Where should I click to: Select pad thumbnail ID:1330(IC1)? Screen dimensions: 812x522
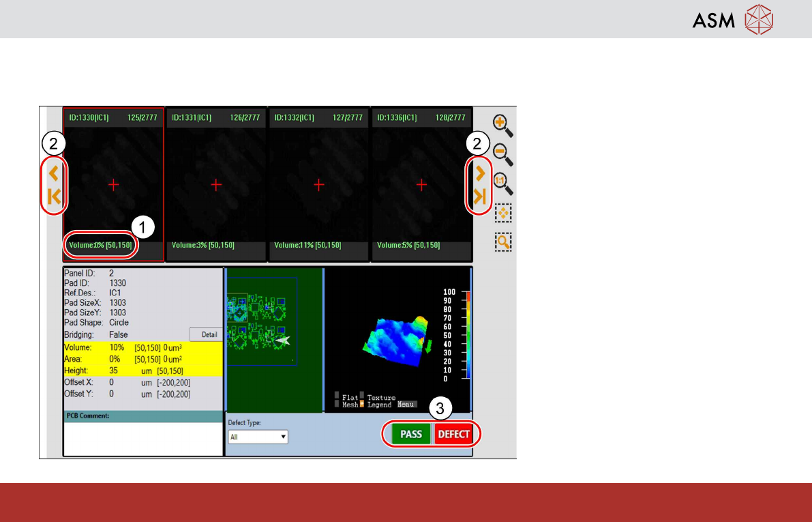[x=113, y=184]
